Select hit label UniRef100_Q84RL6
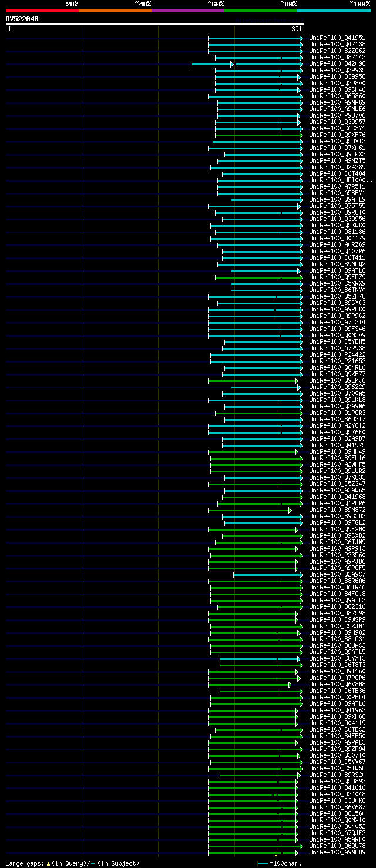376x868 pixels. point(337,367)
